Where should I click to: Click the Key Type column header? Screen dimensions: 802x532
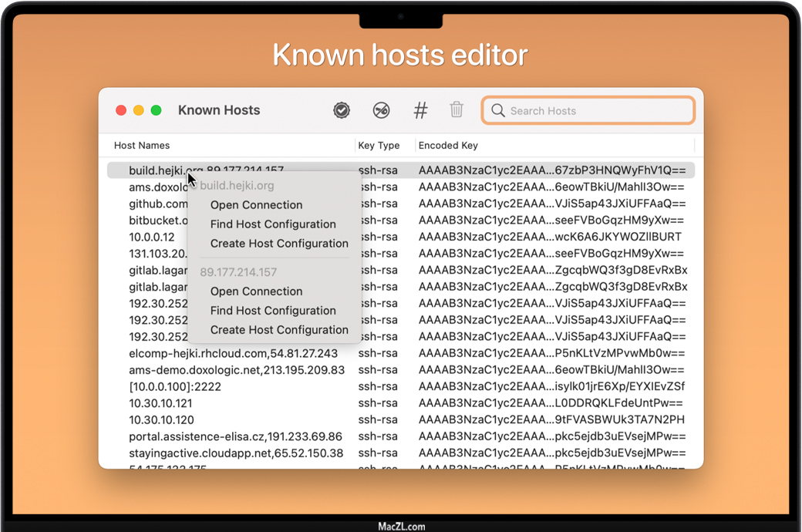click(x=379, y=145)
